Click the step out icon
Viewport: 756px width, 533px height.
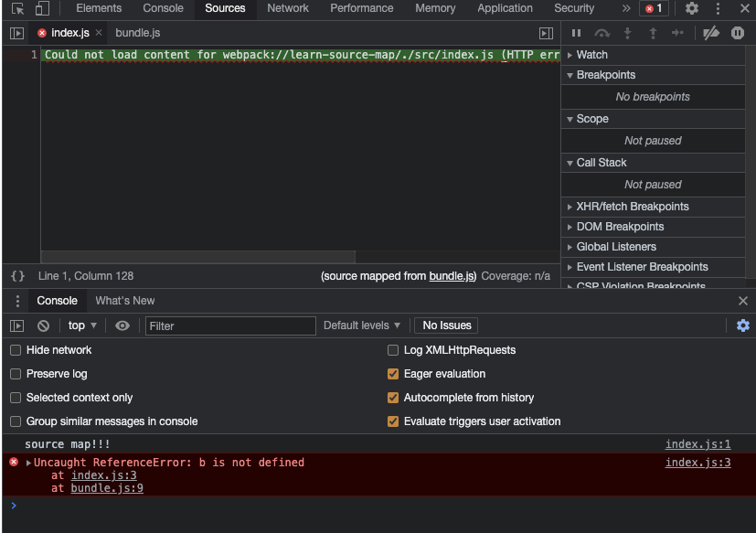click(653, 33)
